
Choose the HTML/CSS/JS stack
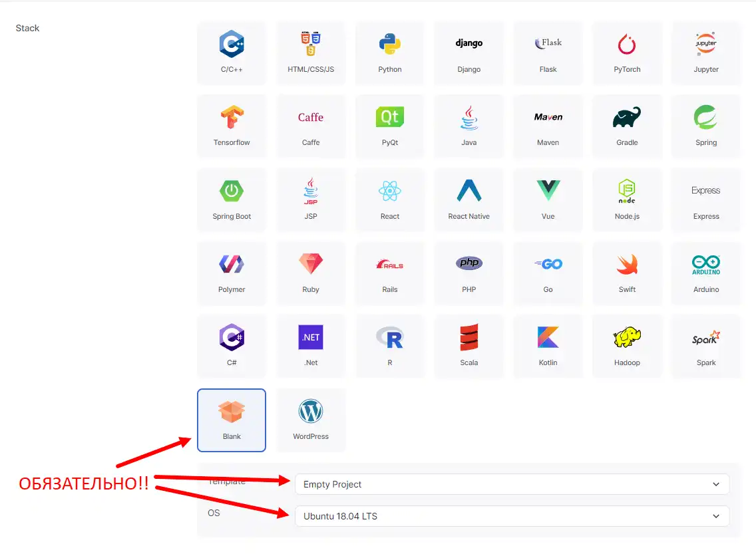[x=311, y=53]
